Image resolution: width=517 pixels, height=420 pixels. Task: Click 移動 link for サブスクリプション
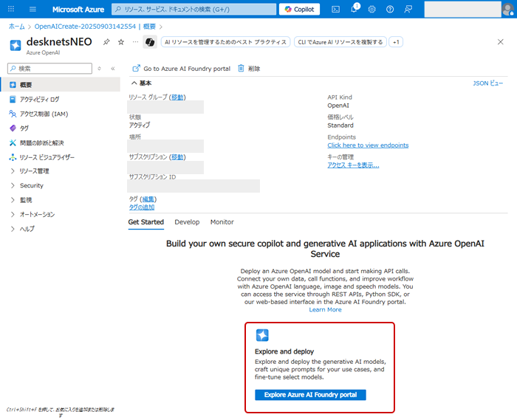[x=177, y=157]
